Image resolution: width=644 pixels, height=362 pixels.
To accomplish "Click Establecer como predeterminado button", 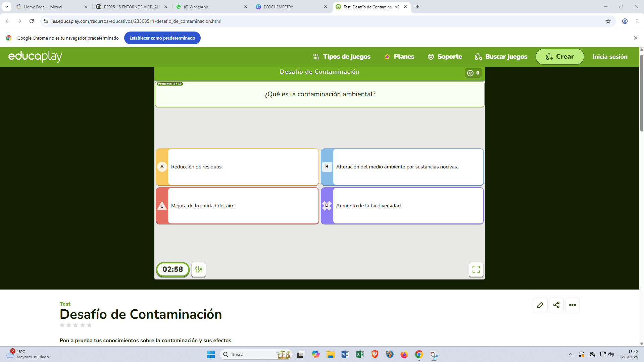I will 162,38.
